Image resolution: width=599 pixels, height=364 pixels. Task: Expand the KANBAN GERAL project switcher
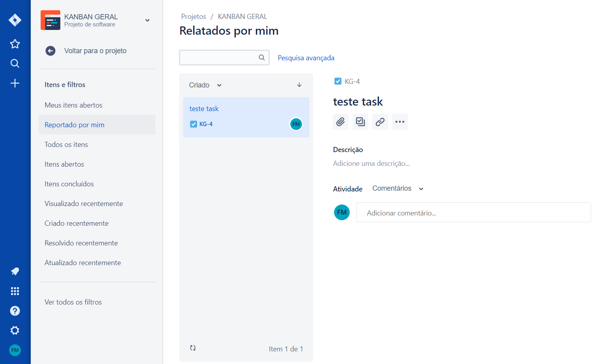click(x=147, y=20)
